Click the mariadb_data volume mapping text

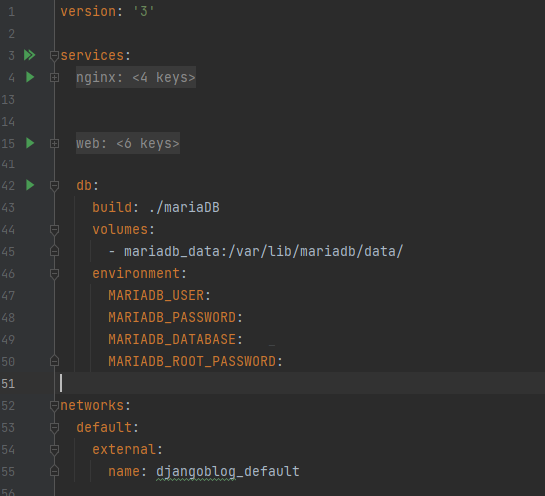[x=264, y=251]
